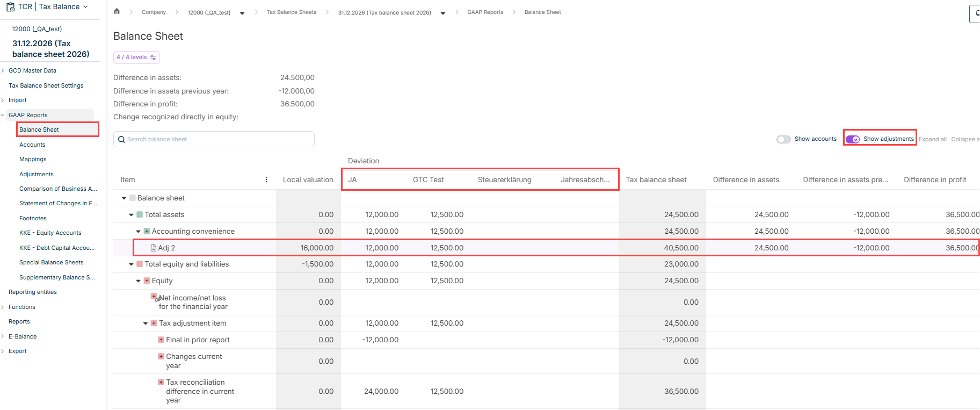Expand the Import sidebar section
980x410 pixels.
pos(3,100)
